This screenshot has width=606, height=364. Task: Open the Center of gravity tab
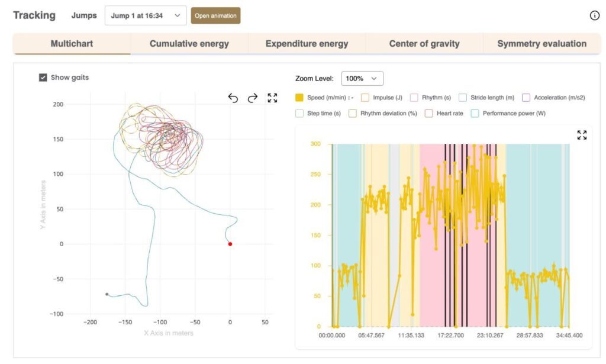coord(424,44)
